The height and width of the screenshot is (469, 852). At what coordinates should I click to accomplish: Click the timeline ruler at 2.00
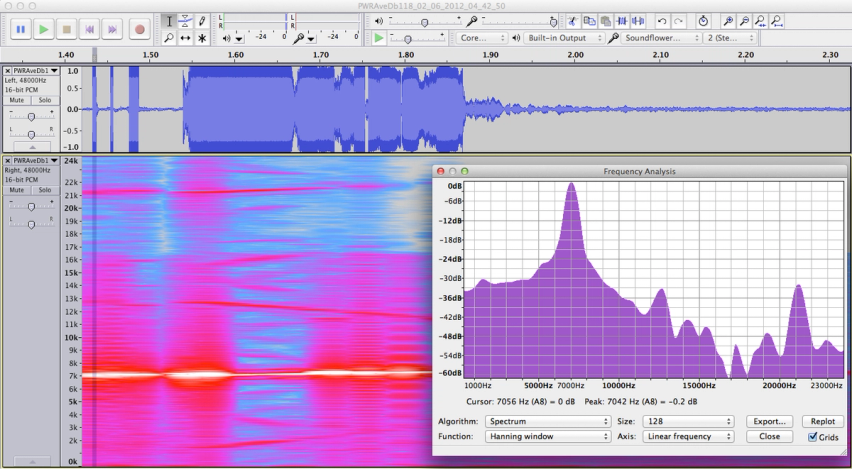(575, 55)
